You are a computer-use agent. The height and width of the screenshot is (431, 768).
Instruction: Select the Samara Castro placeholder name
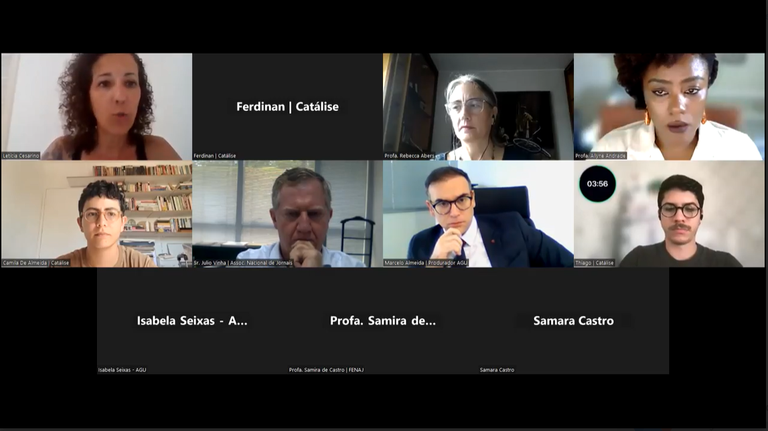coord(573,321)
